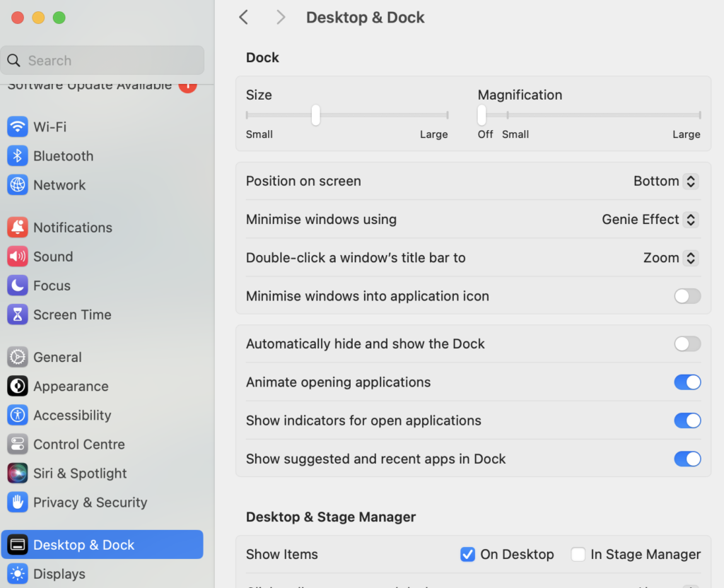Select Bluetooth in the sidebar
Screen dimensions: 724x588
pos(62,155)
